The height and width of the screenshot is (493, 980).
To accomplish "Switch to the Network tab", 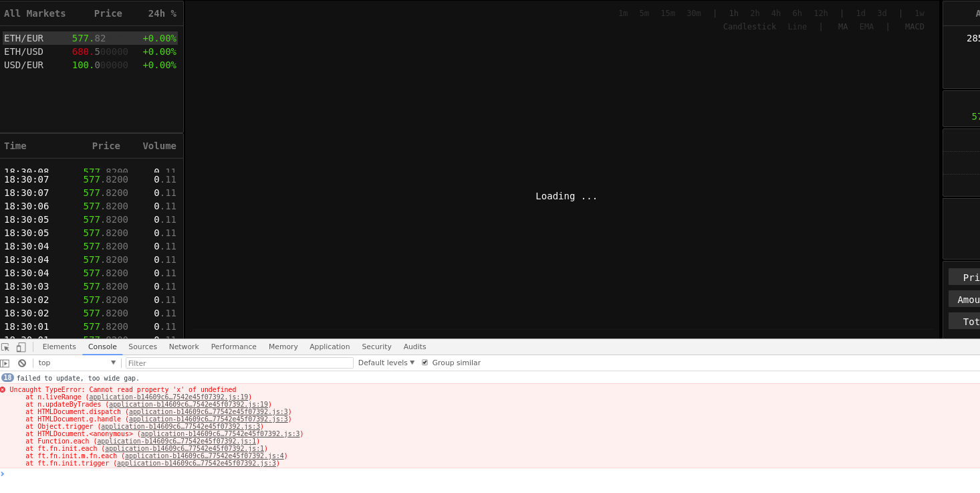I will click(184, 347).
